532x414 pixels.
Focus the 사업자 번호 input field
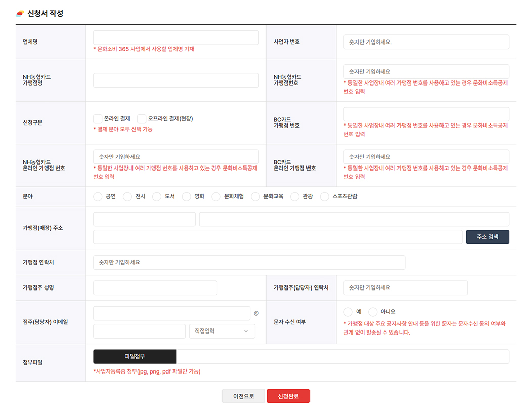426,42
